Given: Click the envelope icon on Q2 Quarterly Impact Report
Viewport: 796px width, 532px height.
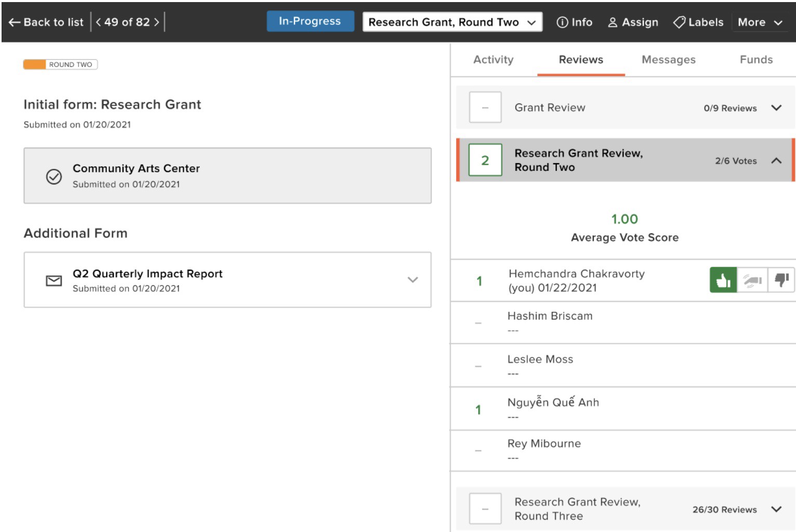Looking at the screenshot, I should (x=54, y=281).
